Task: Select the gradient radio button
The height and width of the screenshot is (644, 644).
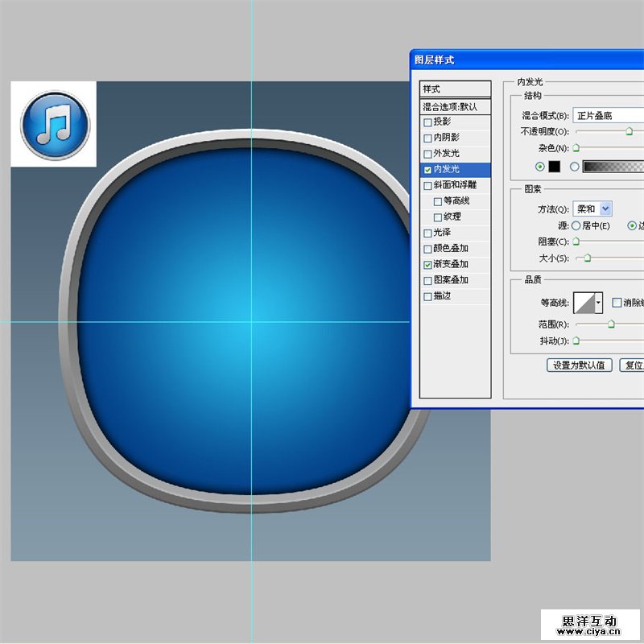Action: point(574,167)
